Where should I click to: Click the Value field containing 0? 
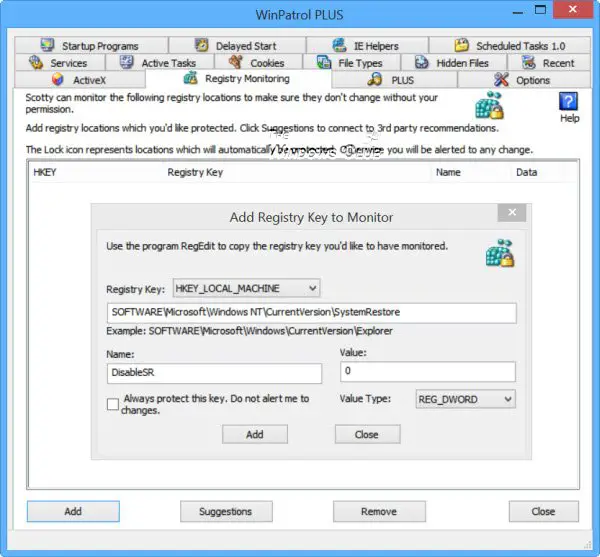click(x=428, y=371)
